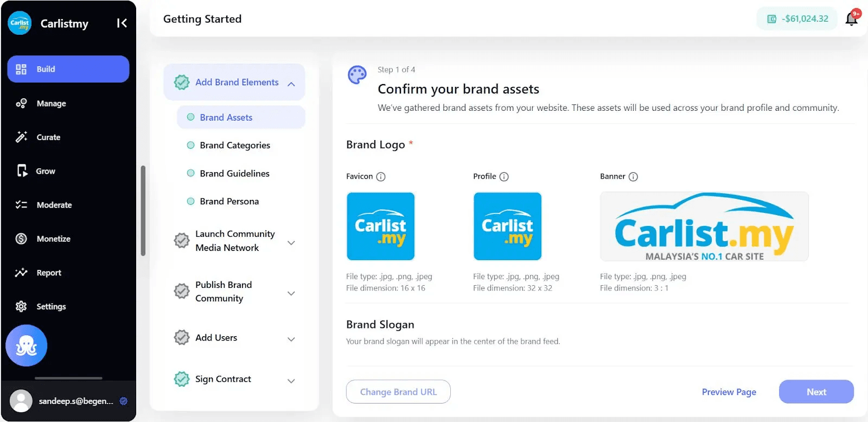The height and width of the screenshot is (422, 868).
Task: Click the Profile info icon
Action: click(504, 177)
